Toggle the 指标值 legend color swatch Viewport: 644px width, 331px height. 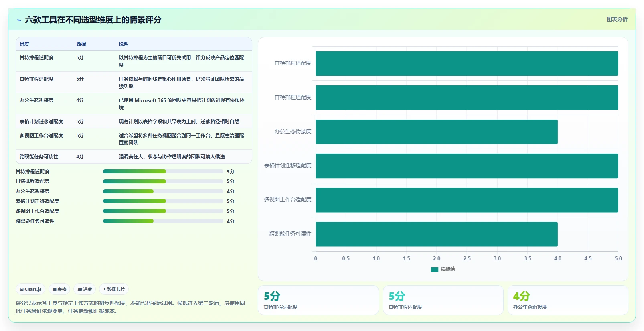click(435, 270)
